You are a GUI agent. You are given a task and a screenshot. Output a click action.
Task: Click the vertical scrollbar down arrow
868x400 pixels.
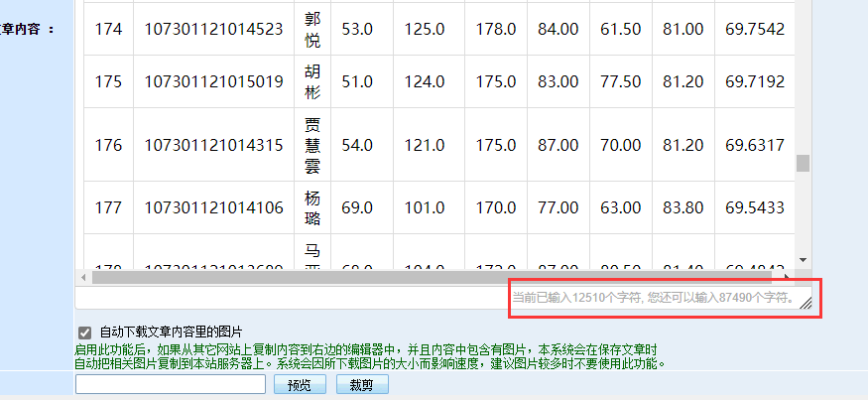point(803,259)
